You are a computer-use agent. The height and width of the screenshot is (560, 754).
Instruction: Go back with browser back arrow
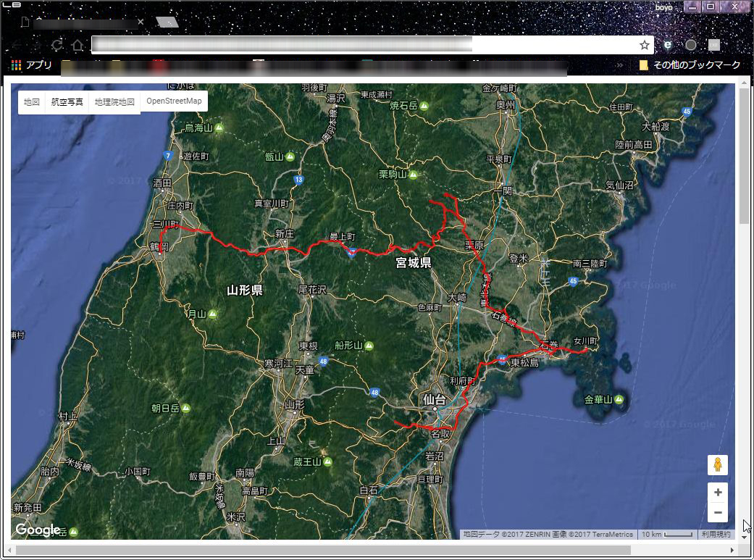(x=17, y=45)
